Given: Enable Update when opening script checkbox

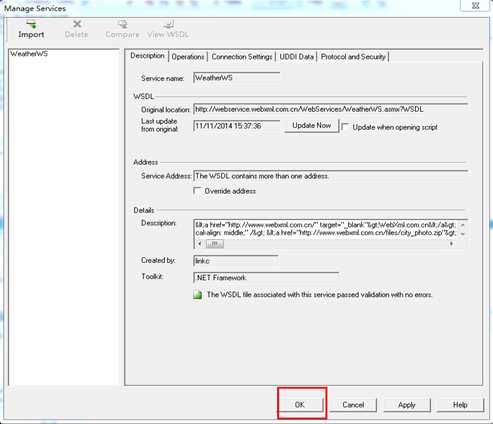Looking at the screenshot, I should point(345,127).
